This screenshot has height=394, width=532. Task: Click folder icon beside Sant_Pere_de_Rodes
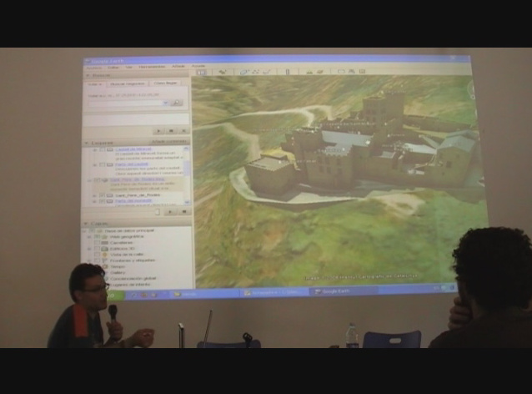109,195
